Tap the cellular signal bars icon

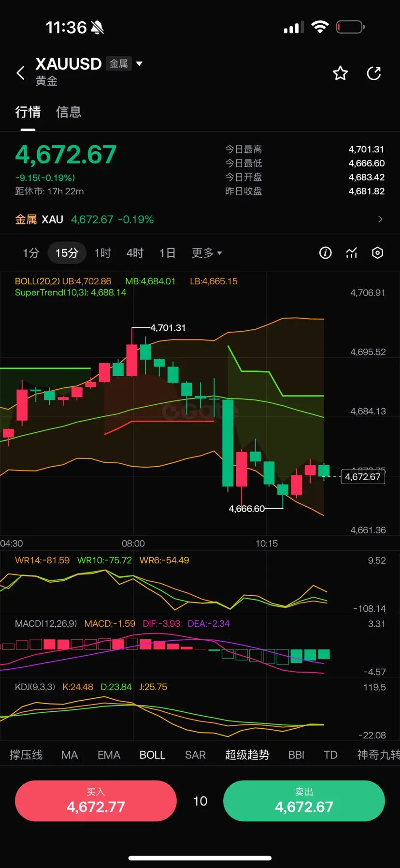[x=294, y=28]
